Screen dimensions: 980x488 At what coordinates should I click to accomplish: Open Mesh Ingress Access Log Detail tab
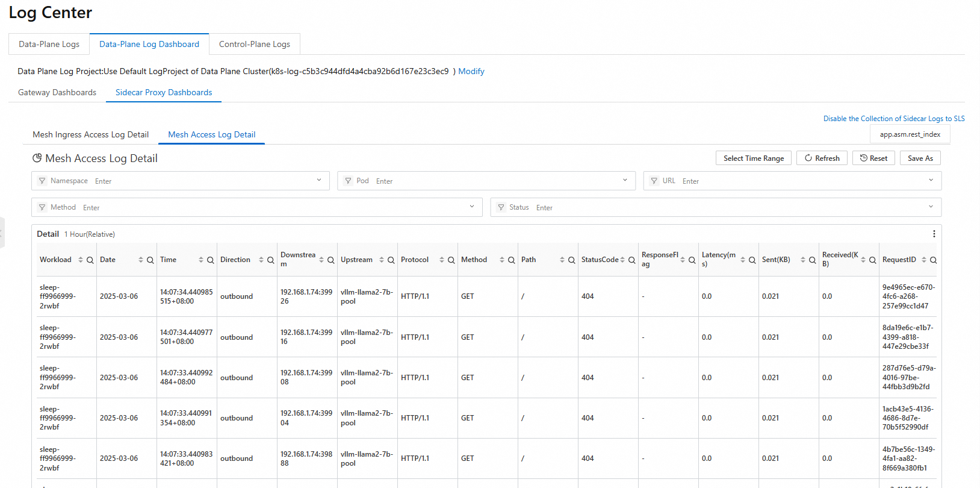coord(90,134)
